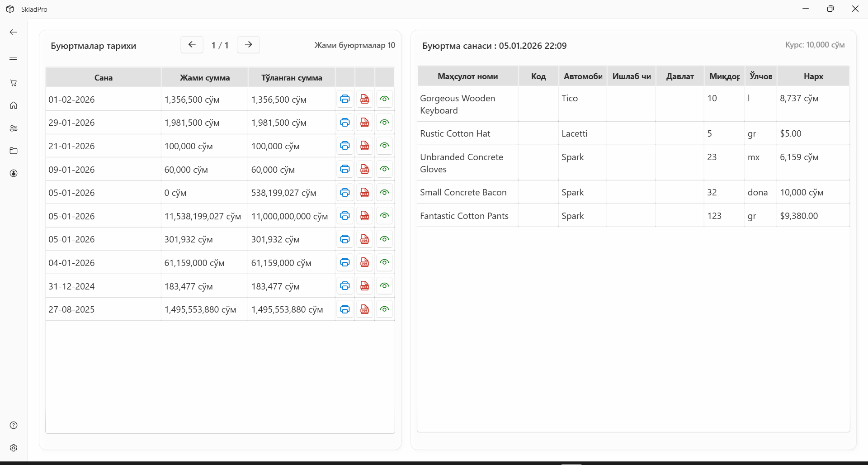Go to previous orders page
The image size is (868, 465).
192,45
